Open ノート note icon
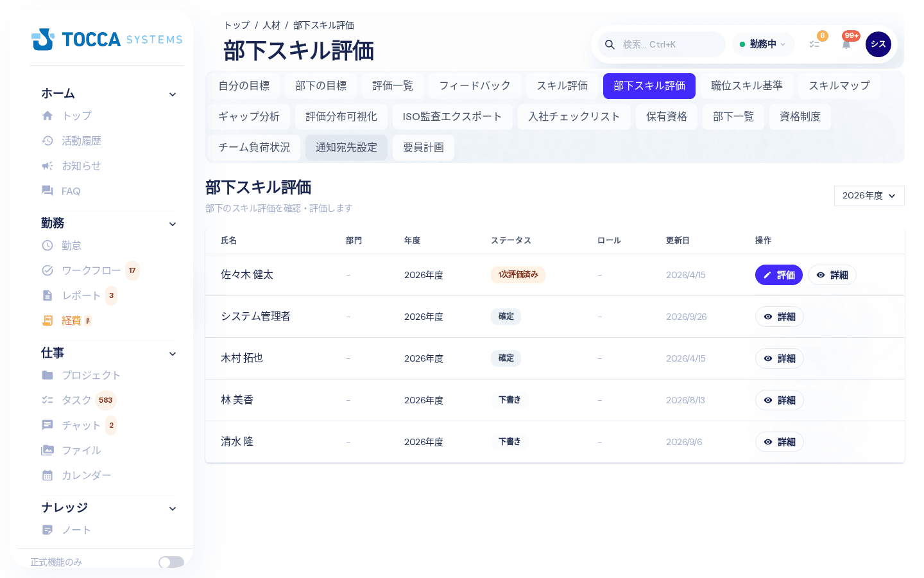The height and width of the screenshot is (578, 924). [47, 530]
